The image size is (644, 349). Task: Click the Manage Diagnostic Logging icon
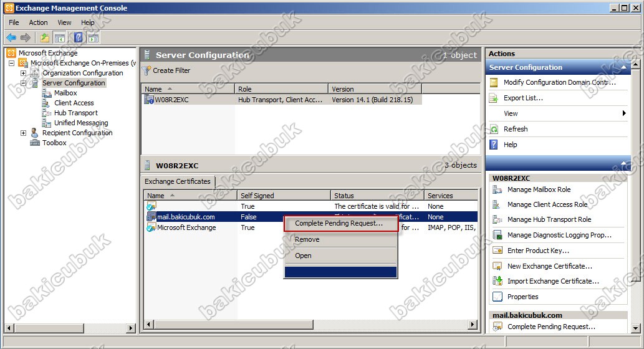497,235
